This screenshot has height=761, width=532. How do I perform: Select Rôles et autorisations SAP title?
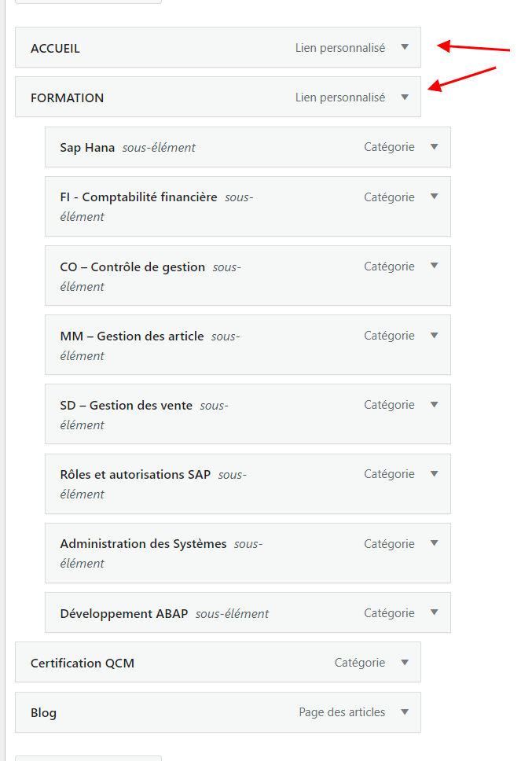point(135,475)
